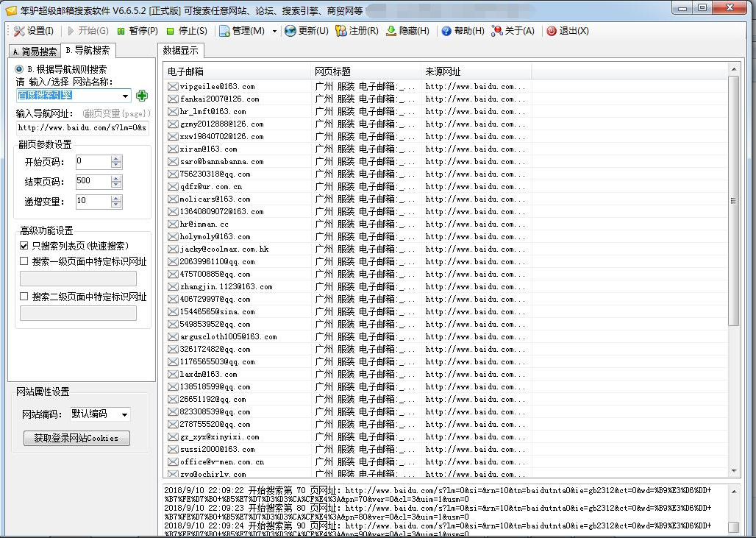Viewport: 756px width, 538px height.
Task: Stop the search with 停止(S)
Action: [187, 31]
